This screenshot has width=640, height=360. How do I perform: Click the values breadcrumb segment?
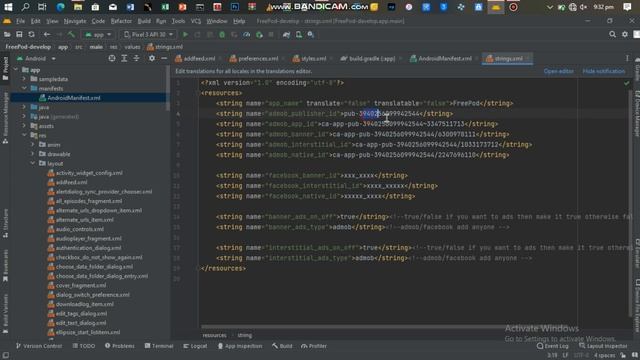132,47
